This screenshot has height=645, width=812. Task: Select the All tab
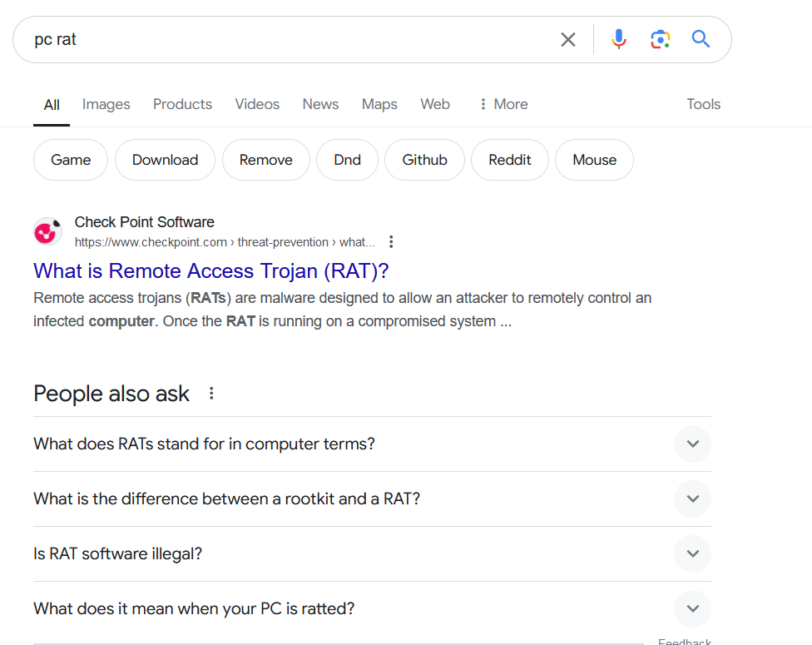pos(52,105)
